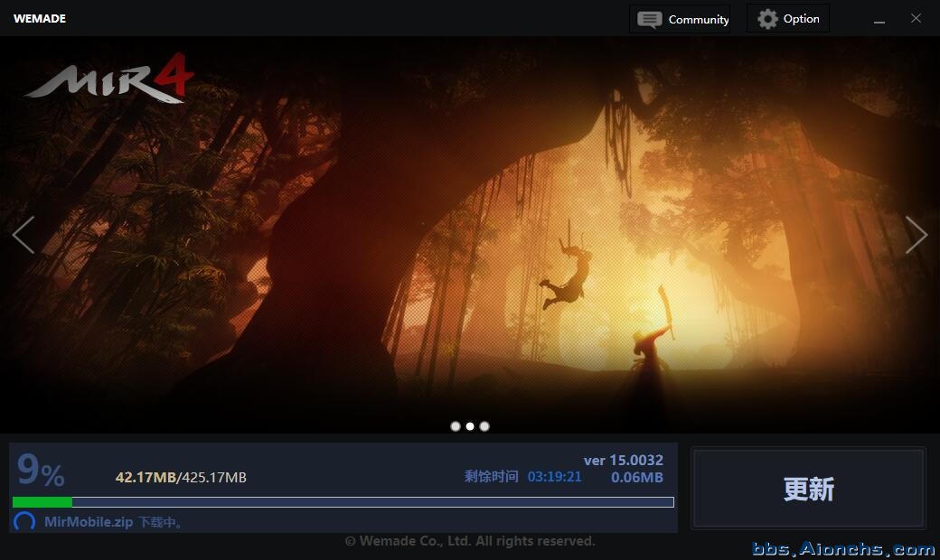Close the MIR4 launcher window
The width and height of the screenshot is (940, 560).
917,19
